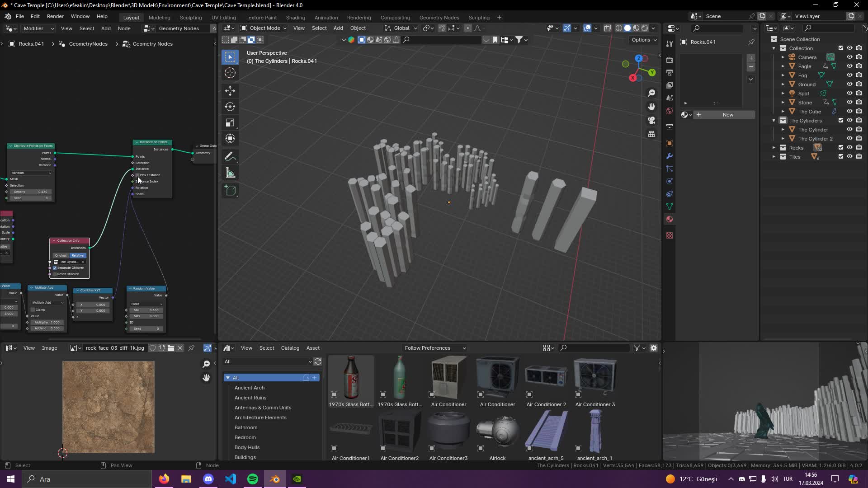Hide the Fog object in the outliner
Viewport: 868px width, 488px height.
tap(850, 75)
